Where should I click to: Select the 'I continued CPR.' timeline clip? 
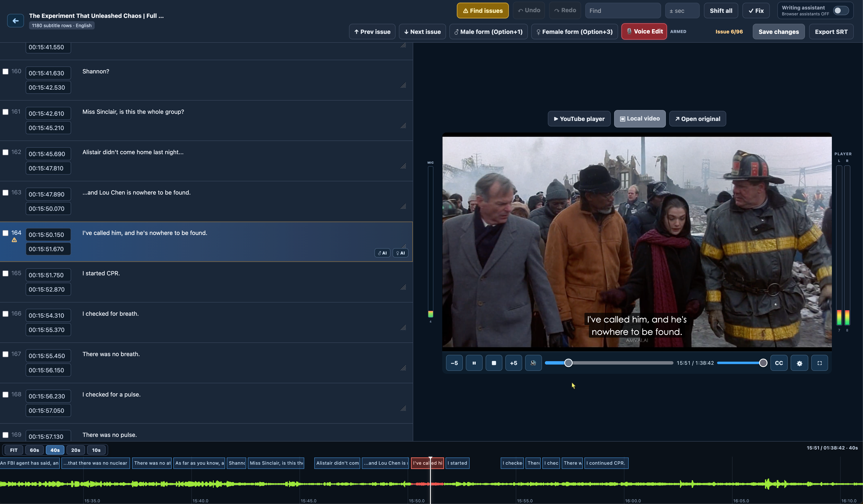pos(606,463)
